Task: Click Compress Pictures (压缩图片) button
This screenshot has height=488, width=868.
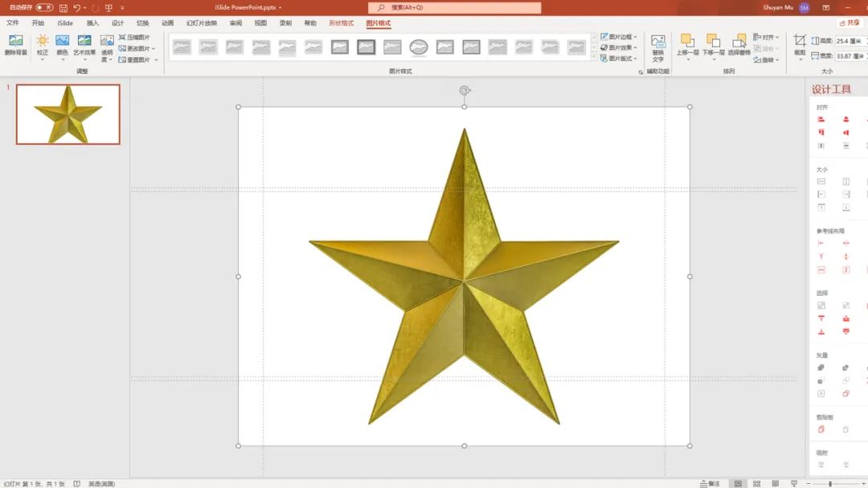Action: [x=134, y=37]
